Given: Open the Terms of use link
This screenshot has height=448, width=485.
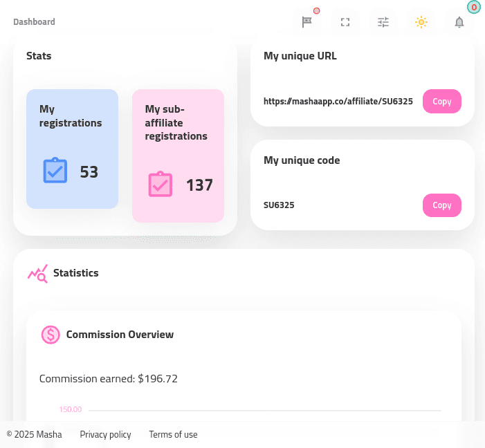Looking at the screenshot, I should pos(173,434).
